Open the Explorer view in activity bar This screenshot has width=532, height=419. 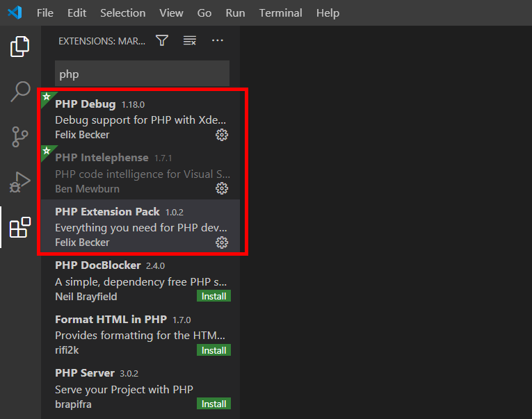[x=19, y=47]
